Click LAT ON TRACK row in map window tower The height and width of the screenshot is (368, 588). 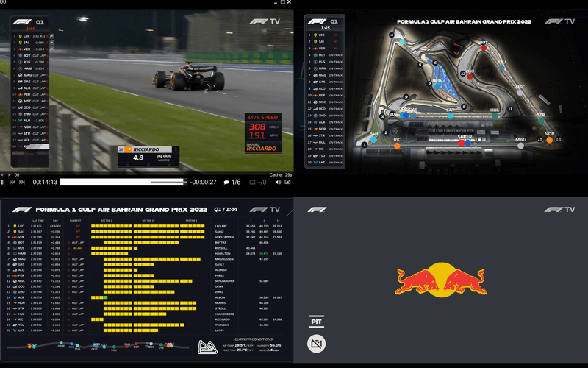(325, 162)
